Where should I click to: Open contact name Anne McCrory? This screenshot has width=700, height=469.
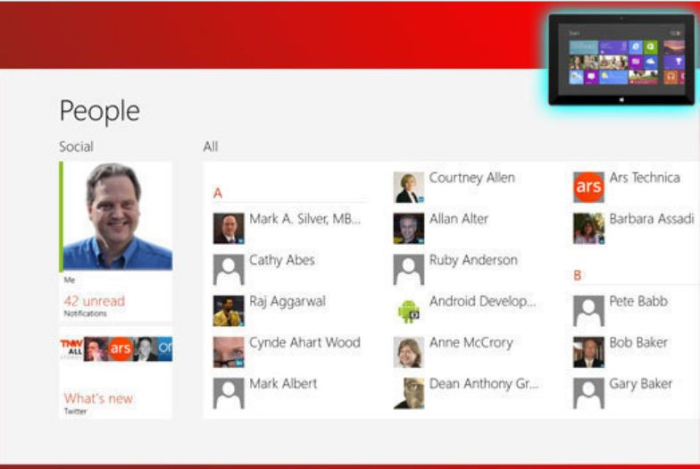pyautogui.click(x=471, y=342)
